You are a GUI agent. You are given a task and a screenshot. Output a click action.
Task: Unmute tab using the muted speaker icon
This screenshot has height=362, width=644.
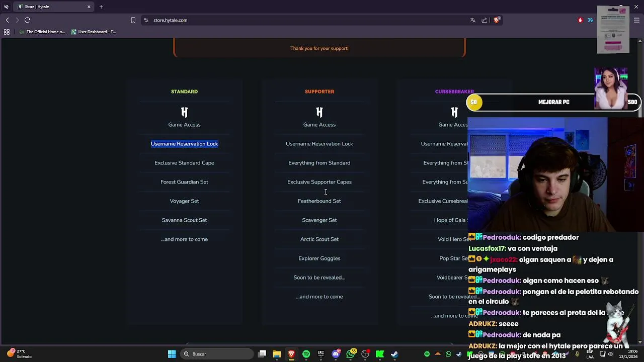(x=6, y=7)
